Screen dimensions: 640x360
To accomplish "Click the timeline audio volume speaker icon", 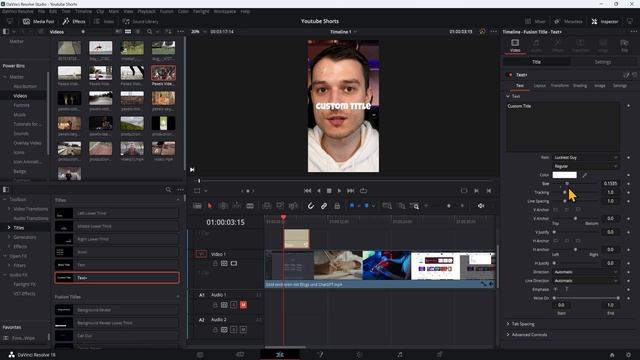I will point(481,206).
